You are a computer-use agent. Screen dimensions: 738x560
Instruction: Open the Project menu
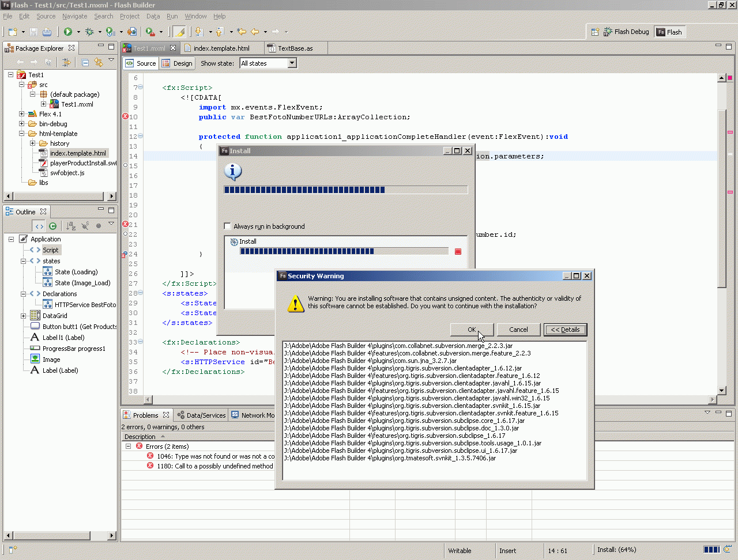pos(129,16)
